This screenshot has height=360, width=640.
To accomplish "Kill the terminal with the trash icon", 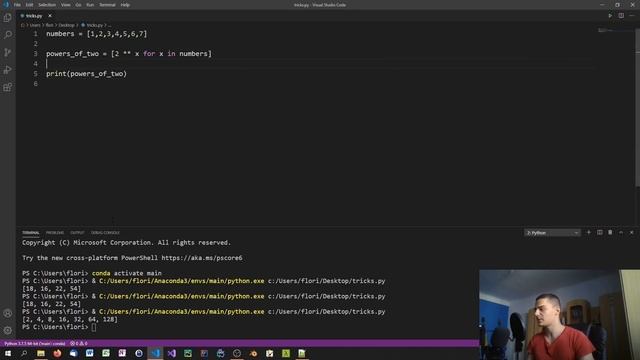I will pos(610,233).
